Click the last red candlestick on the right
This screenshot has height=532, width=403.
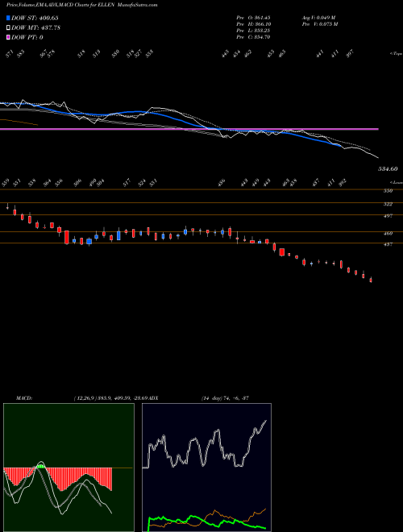pyautogui.click(x=371, y=280)
